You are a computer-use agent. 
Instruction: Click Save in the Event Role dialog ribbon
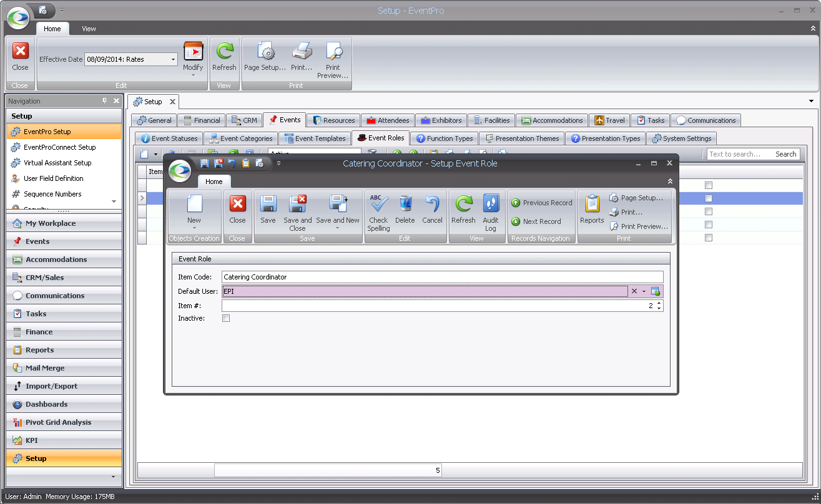click(268, 209)
